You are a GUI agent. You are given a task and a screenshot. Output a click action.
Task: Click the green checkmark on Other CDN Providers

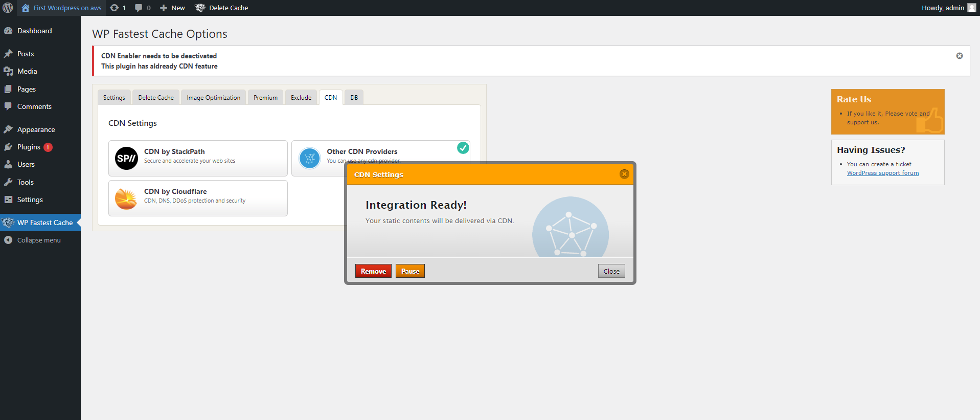click(x=463, y=148)
